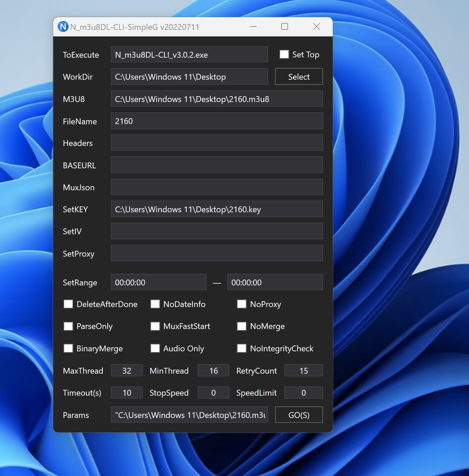469x476 pixels.
Task: Focus the SetProxy input field
Action: 217,253
